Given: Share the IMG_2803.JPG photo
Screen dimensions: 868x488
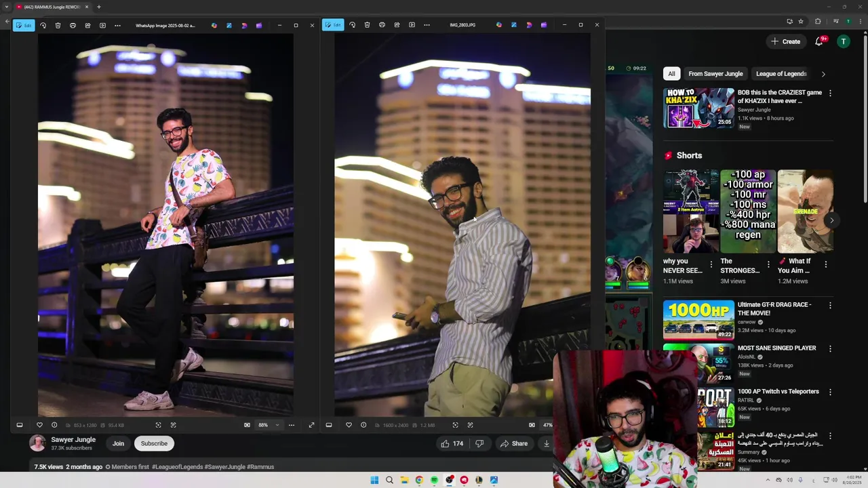Looking at the screenshot, I should (x=397, y=25).
